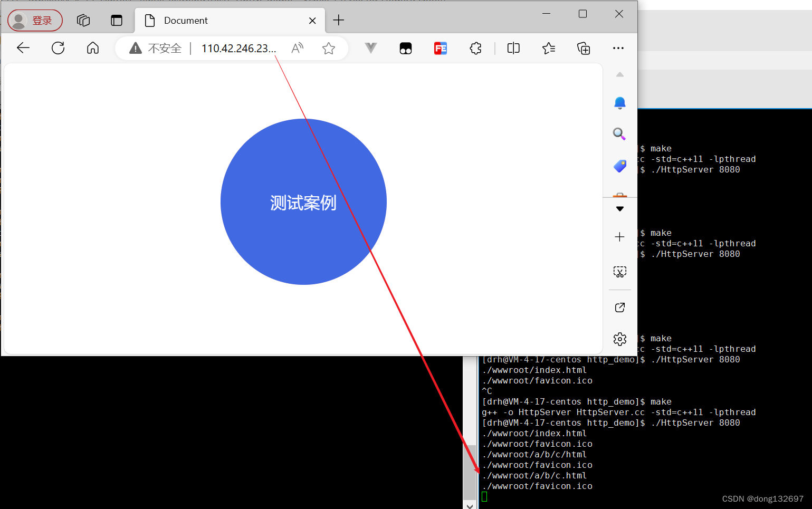Click the terminal cursor prompt

(x=484, y=497)
